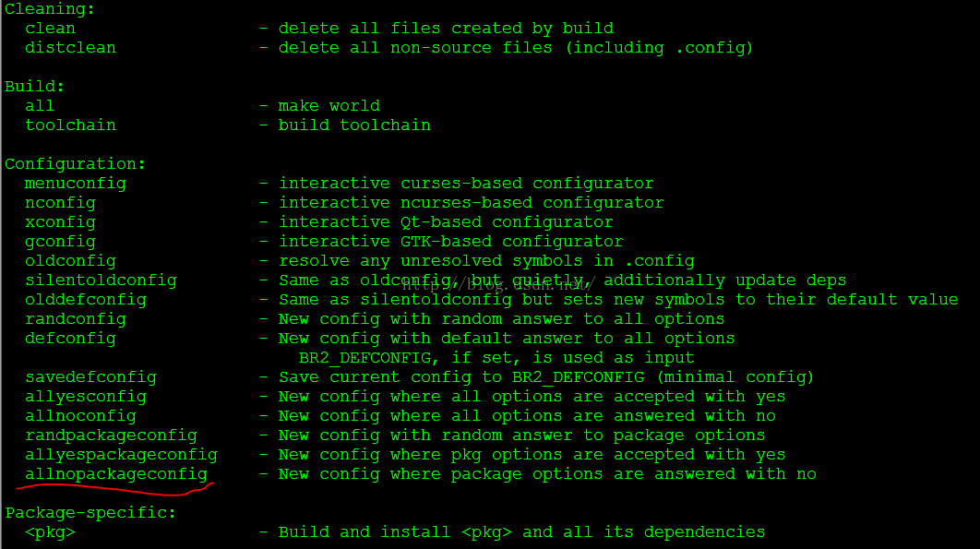Image resolution: width=980 pixels, height=549 pixels.
Task: Click 'New config with default answer to all options'
Action: coord(507,339)
